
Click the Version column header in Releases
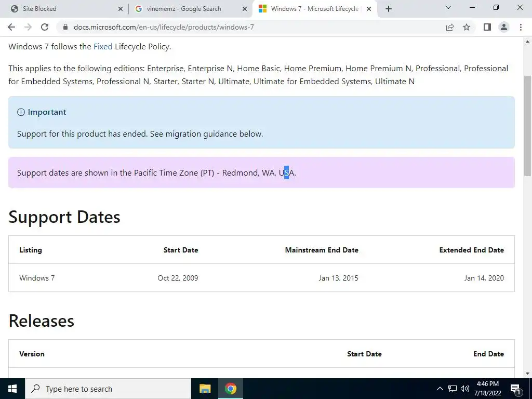pos(32,354)
